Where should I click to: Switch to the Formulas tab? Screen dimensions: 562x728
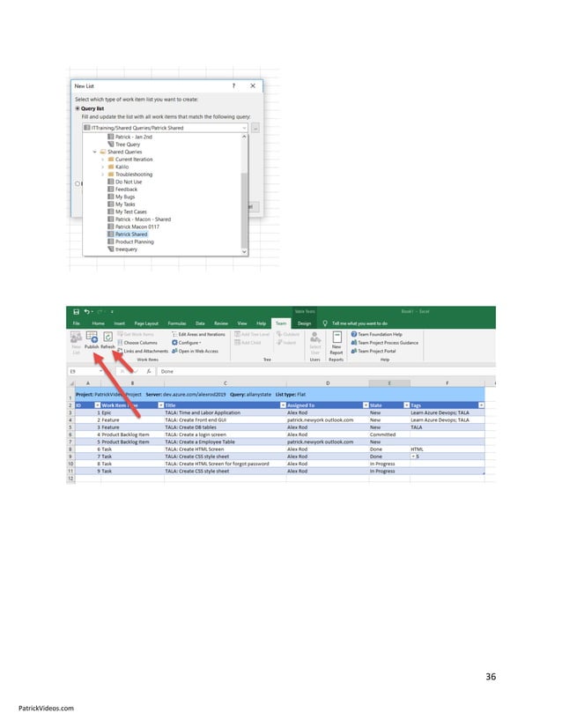pyautogui.click(x=177, y=323)
